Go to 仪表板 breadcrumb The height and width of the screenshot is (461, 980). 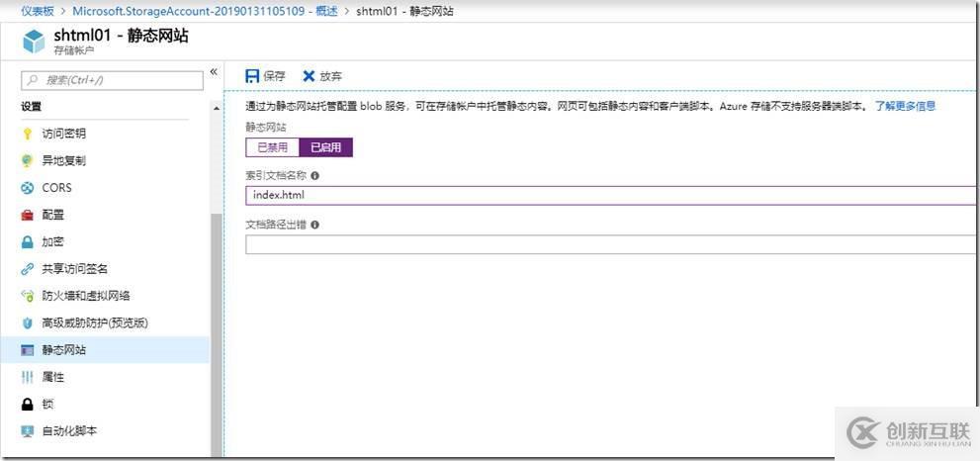point(38,11)
